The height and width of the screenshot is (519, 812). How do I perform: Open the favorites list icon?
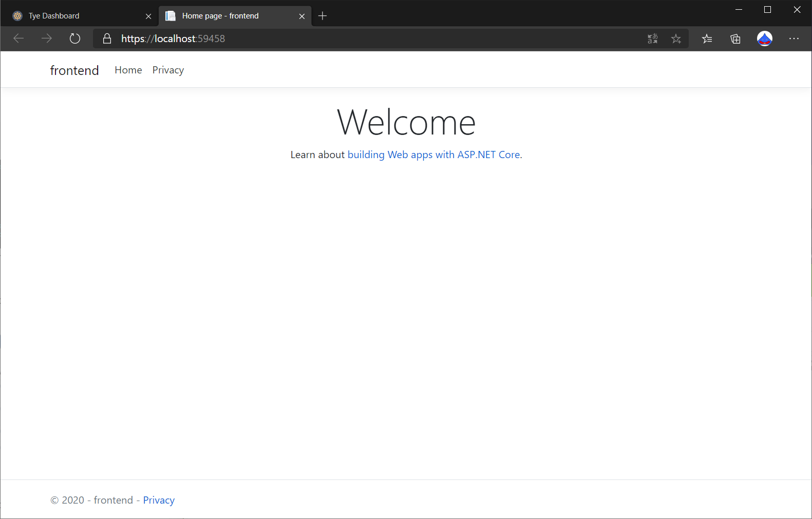(x=707, y=39)
